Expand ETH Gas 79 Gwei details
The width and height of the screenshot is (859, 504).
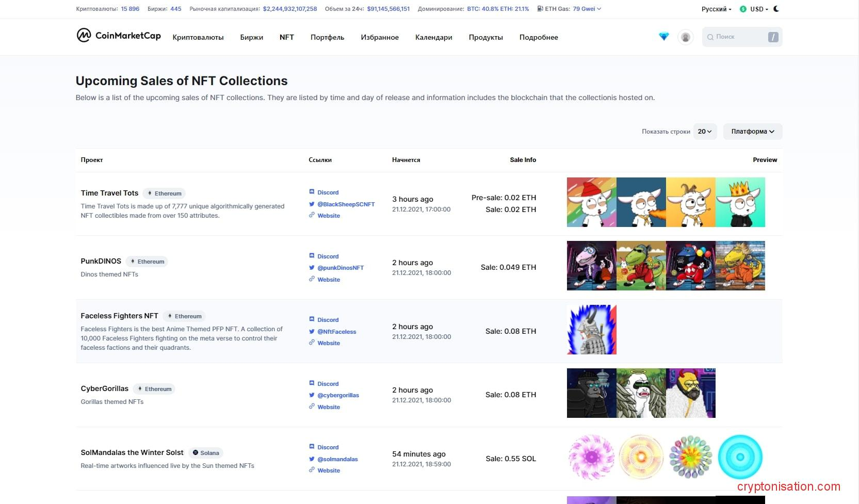(x=587, y=9)
